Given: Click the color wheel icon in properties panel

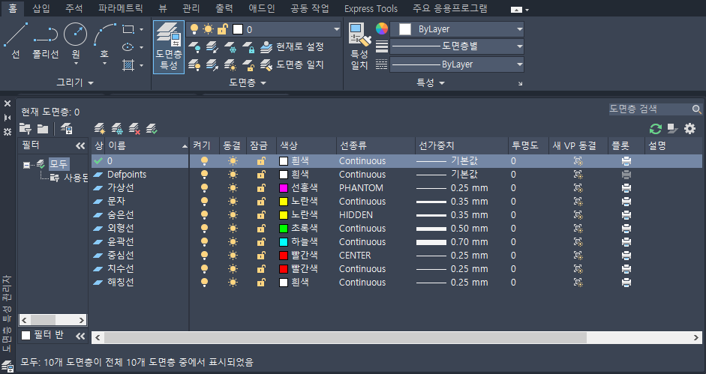Looking at the screenshot, I should click(382, 29).
